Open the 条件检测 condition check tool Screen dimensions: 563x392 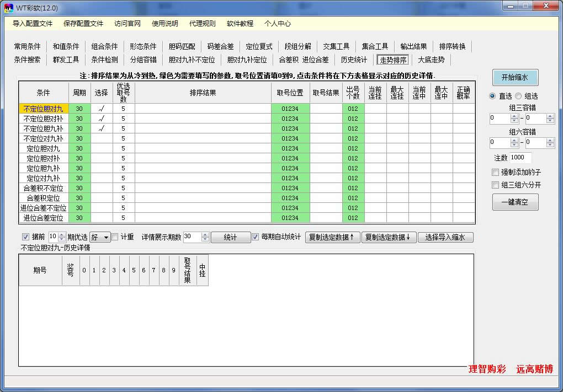point(104,60)
